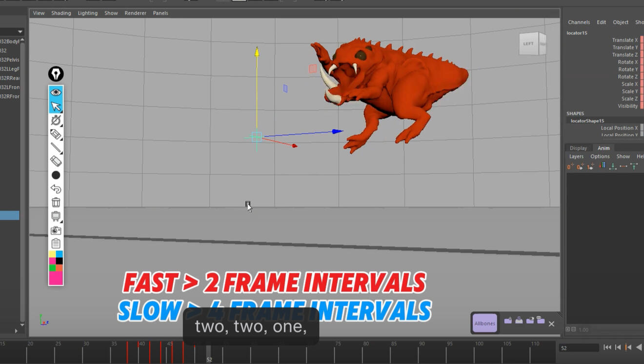The image size is (644, 364).
Task: Open the Options menu in layer editor
Action: (x=600, y=157)
